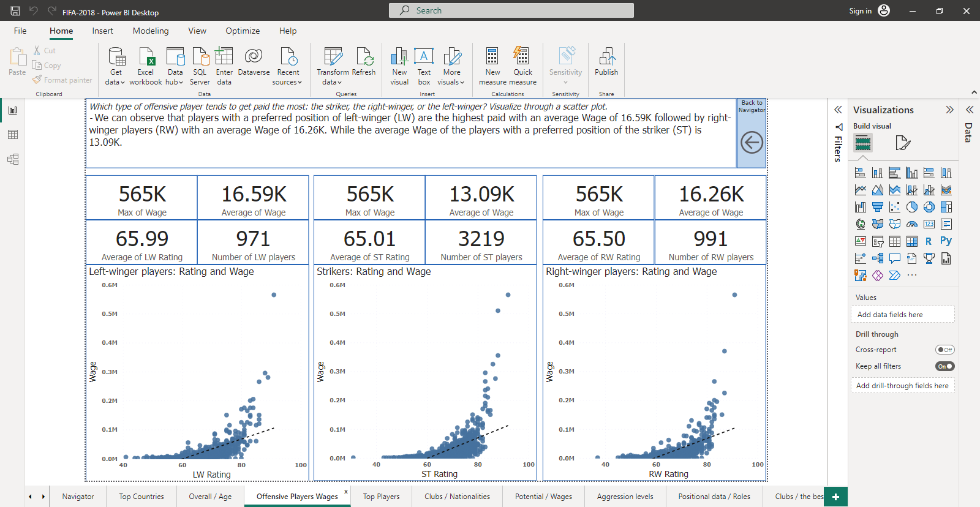Click the Excel workbook icon

146,57
